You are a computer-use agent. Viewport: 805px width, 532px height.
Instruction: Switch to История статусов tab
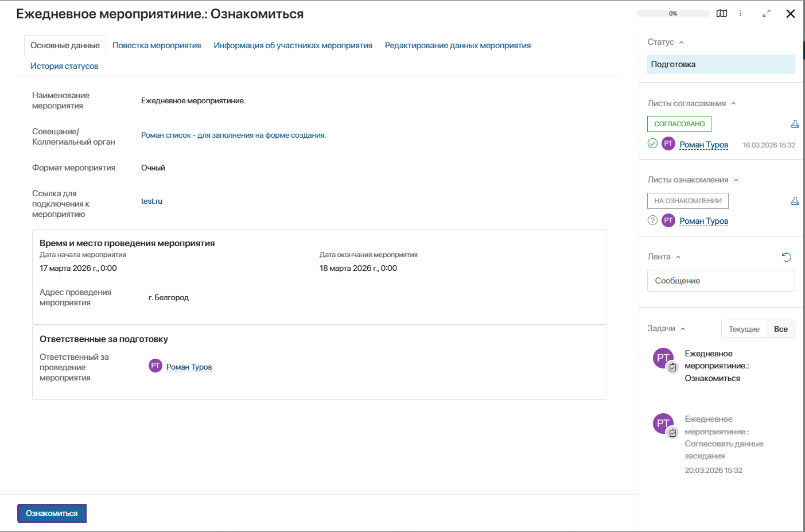(x=64, y=66)
